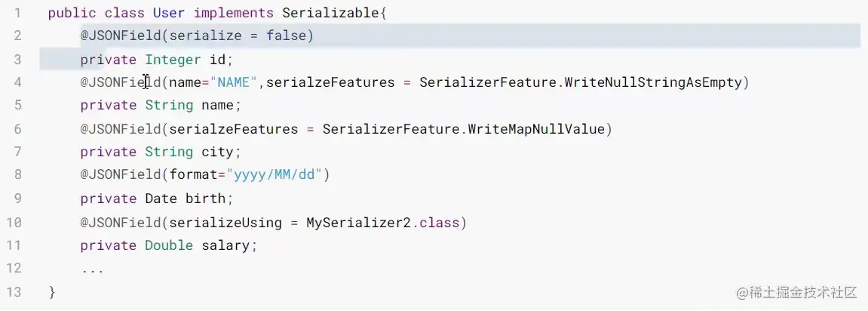Click line number 1 in the gutter
The image size is (868, 311).
pos(17,14)
